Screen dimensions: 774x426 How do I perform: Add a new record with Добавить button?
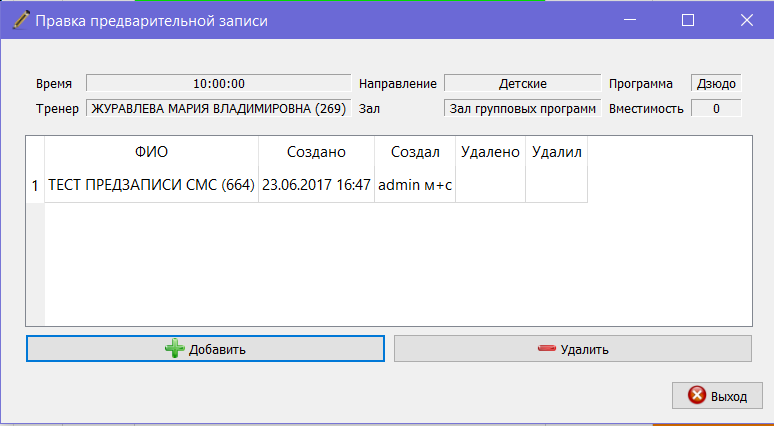pos(205,349)
